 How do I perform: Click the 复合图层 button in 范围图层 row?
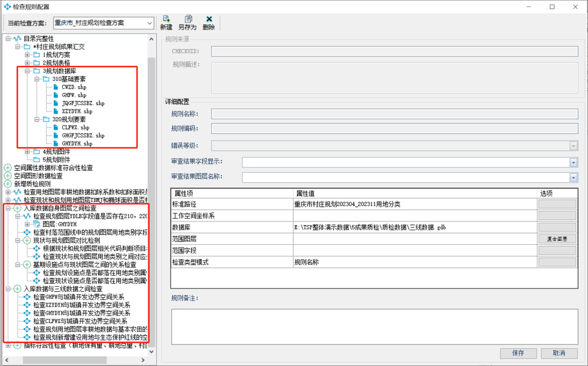point(557,239)
